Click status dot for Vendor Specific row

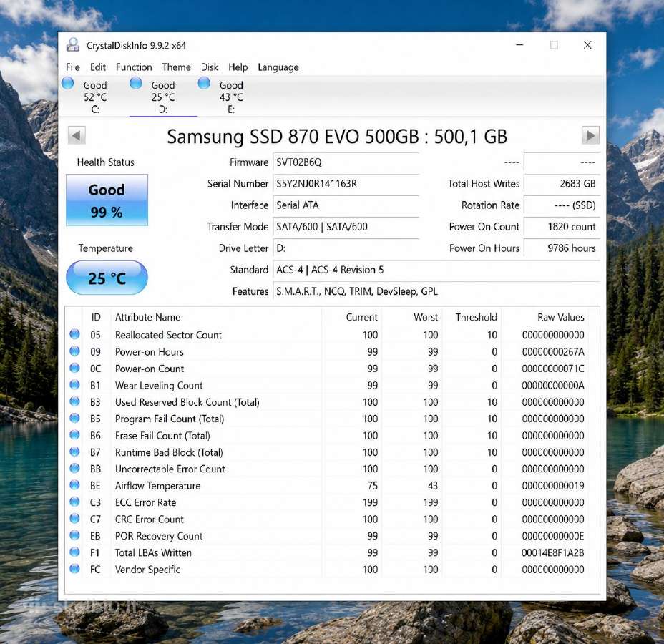[x=74, y=568]
